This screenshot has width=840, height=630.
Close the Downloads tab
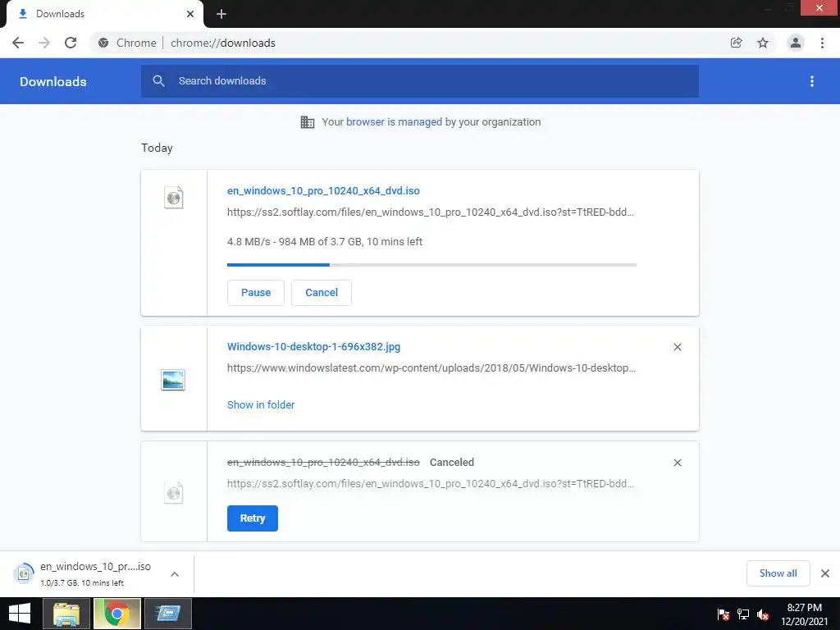pos(190,14)
